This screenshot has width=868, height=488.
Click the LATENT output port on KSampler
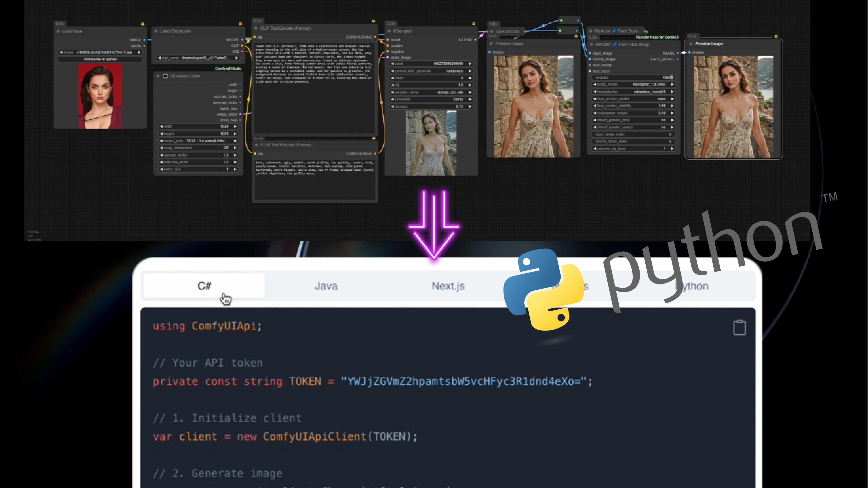tap(475, 40)
